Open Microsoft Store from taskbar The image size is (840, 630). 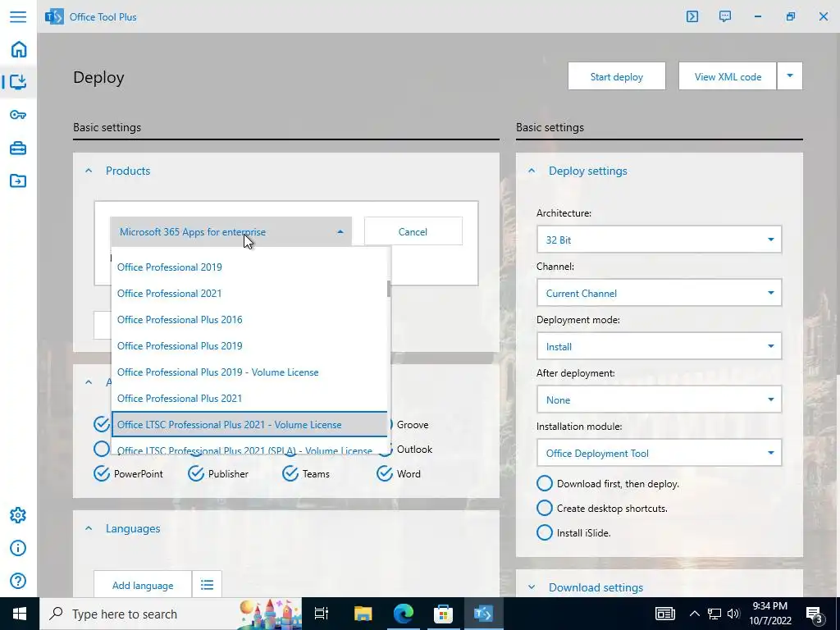443,614
